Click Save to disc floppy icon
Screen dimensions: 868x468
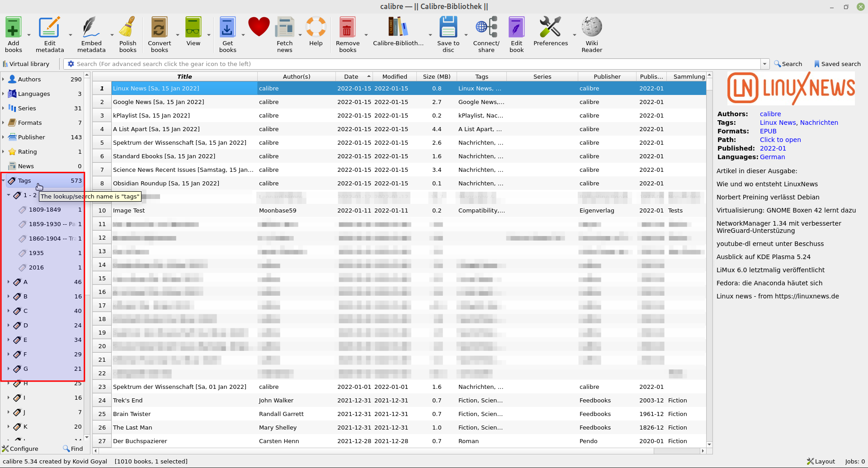[448, 28]
